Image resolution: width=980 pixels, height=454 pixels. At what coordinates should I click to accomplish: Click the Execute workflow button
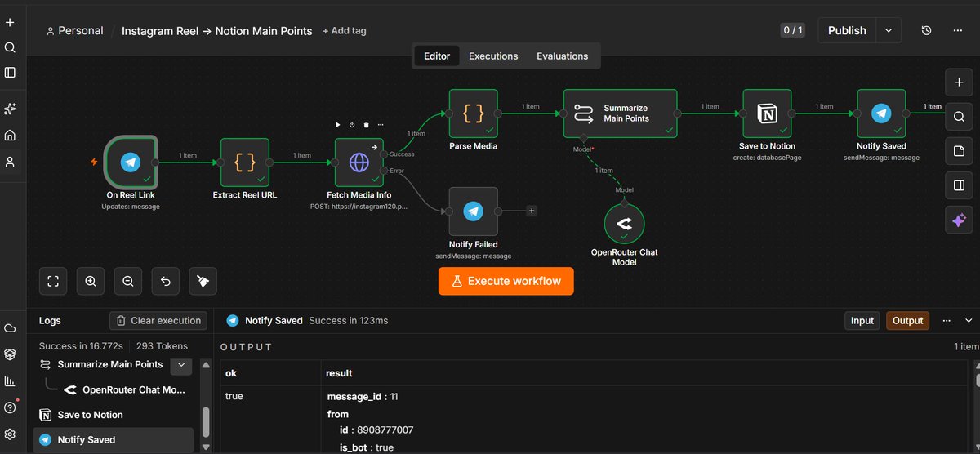coord(506,281)
